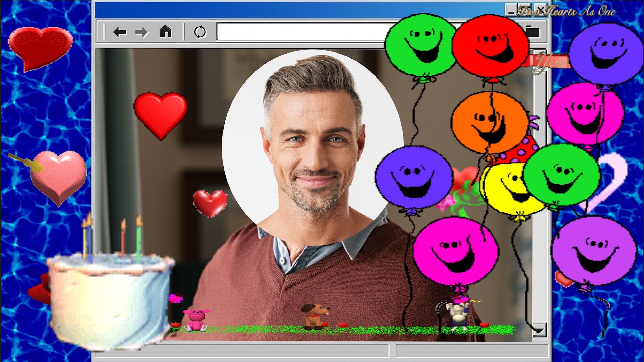Click the browser forward arrow
The image size is (644, 362).
142,32
